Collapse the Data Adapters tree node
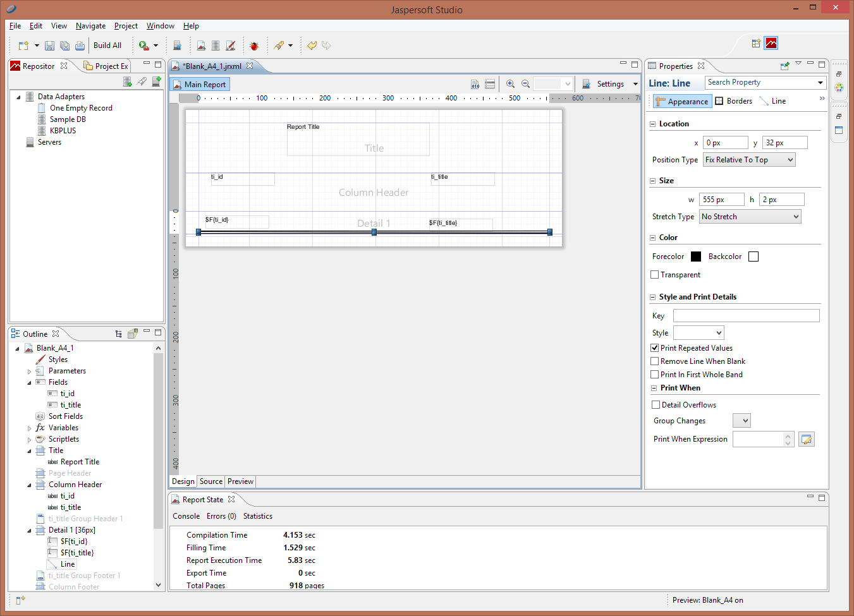 (18, 97)
